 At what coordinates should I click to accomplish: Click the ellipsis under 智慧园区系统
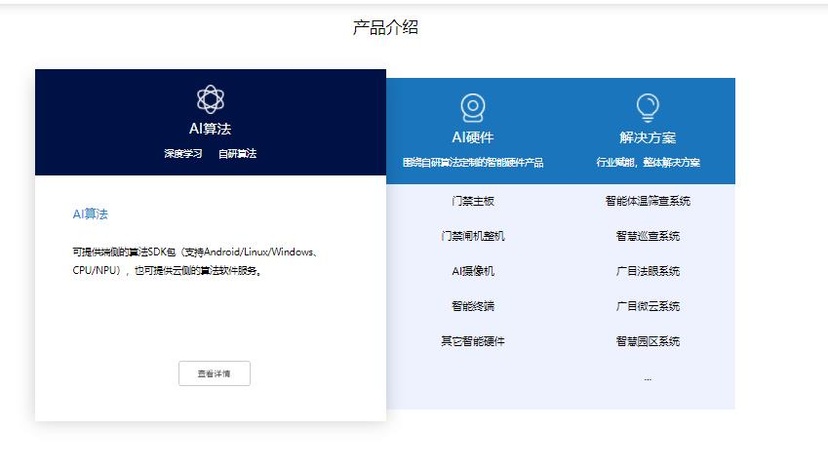(648, 379)
